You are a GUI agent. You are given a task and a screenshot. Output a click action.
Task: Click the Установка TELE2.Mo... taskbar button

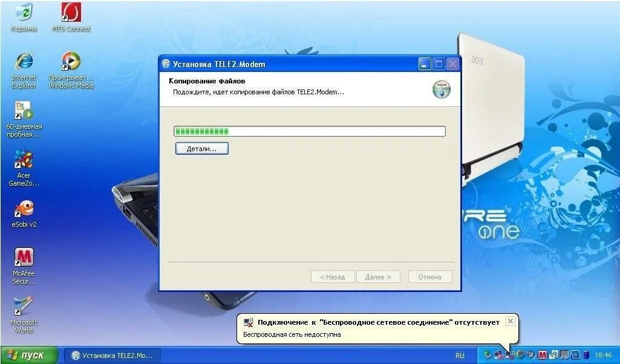(x=113, y=356)
